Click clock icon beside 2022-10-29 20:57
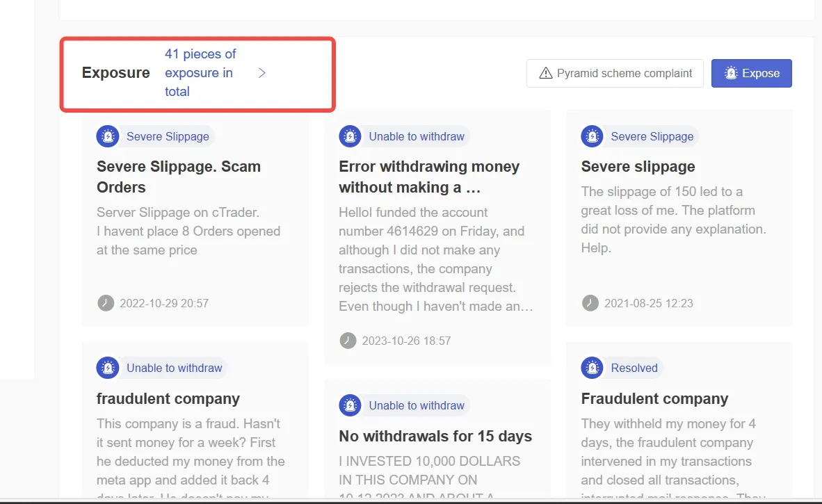 [x=106, y=303]
